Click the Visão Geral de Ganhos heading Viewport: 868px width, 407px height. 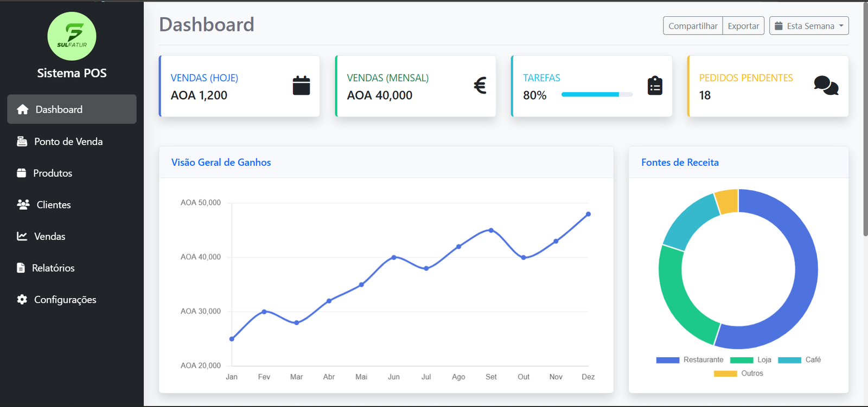point(221,162)
